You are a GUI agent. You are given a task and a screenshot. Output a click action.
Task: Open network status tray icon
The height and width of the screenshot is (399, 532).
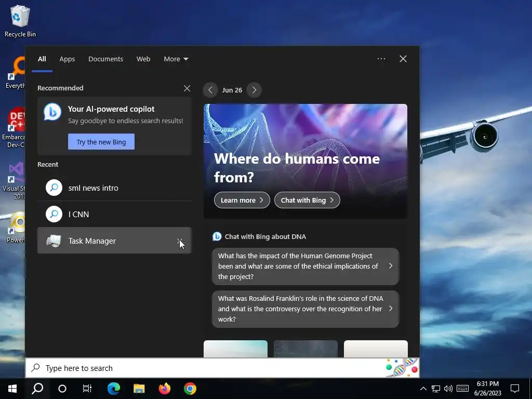tap(436, 389)
